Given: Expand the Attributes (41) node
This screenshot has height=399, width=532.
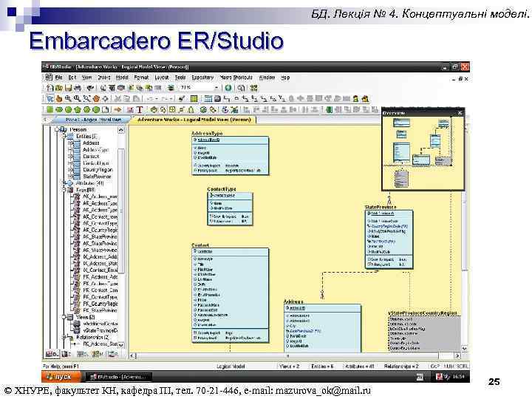Looking at the screenshot, I should click(64, 183).
